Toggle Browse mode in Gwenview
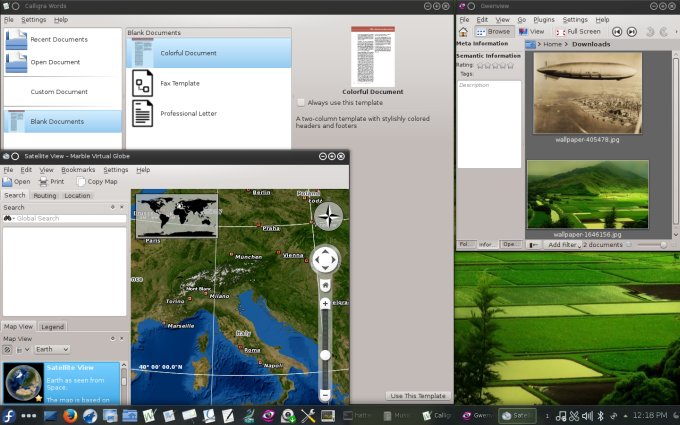The width and height of the screenshot is (680, 425). coord(494,32)
